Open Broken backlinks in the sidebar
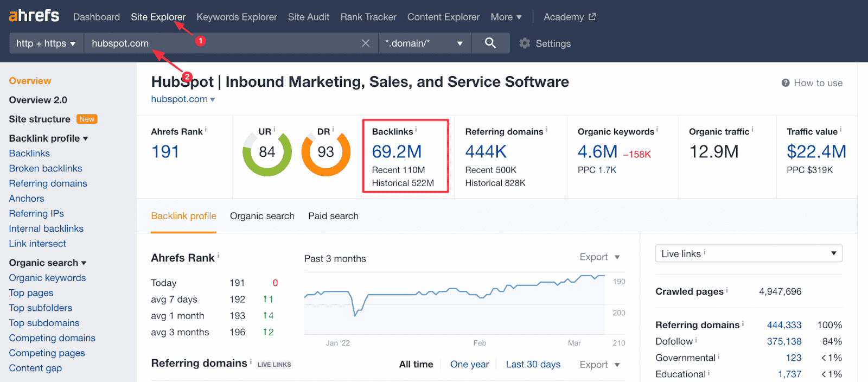This screenshot has width=868, height=382. pyautogui.click(x=46, y=168)
